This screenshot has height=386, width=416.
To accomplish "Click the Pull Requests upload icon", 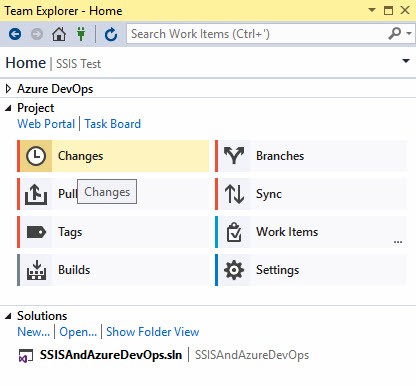I will tap(36, 194).
